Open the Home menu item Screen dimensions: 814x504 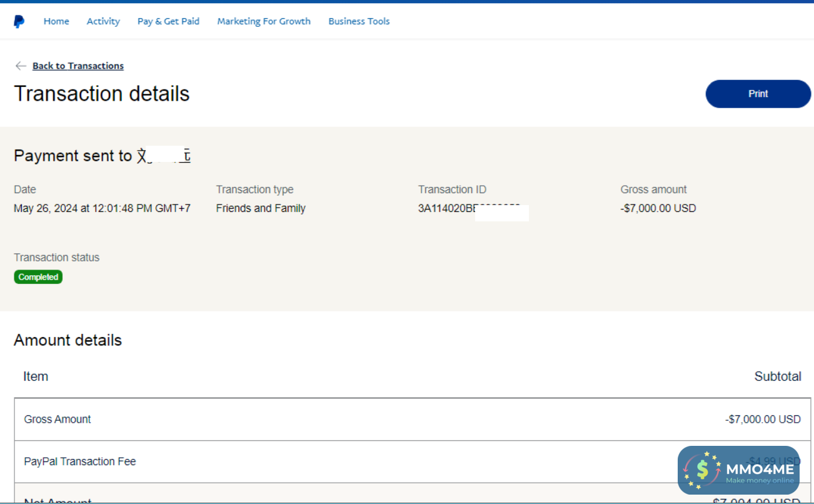pyautogui.click(x=56, y=21)
